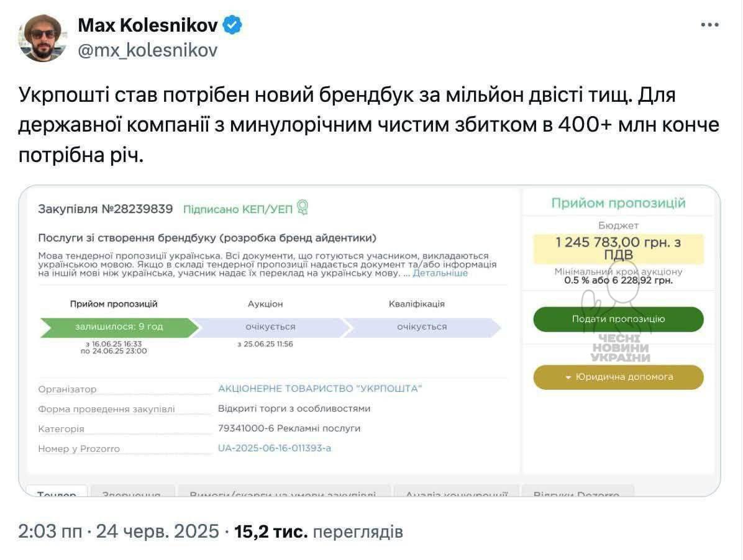Open Prozorro number UA-2025-06-16-011393-a link
The height and width of the screenshot is (560, 743).
tap(275, 448)
